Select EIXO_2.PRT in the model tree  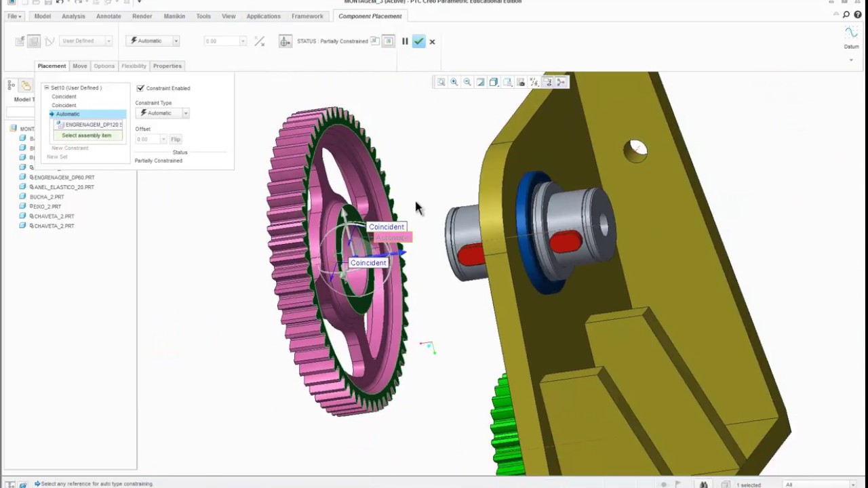tap(45, 207)
